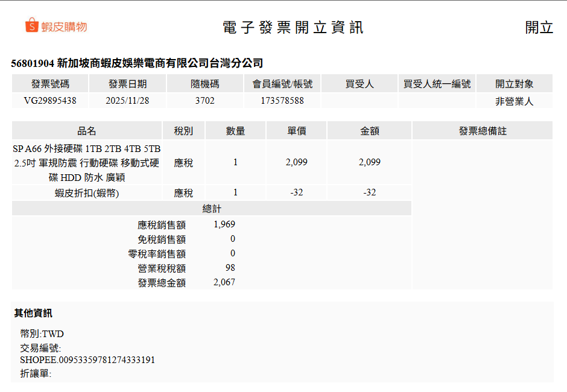Click the SP A66 外接硬碟 product name

[x=86, y=163]
